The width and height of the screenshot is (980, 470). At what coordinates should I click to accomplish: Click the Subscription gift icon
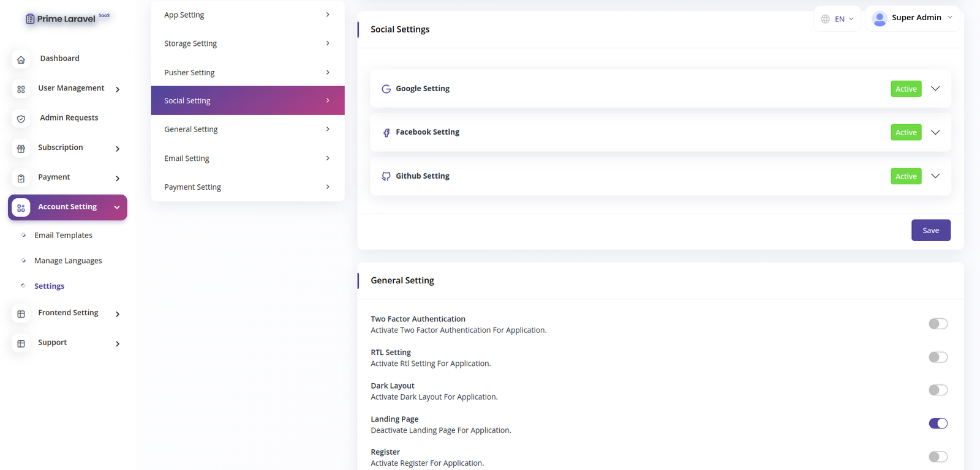[21, 148]
